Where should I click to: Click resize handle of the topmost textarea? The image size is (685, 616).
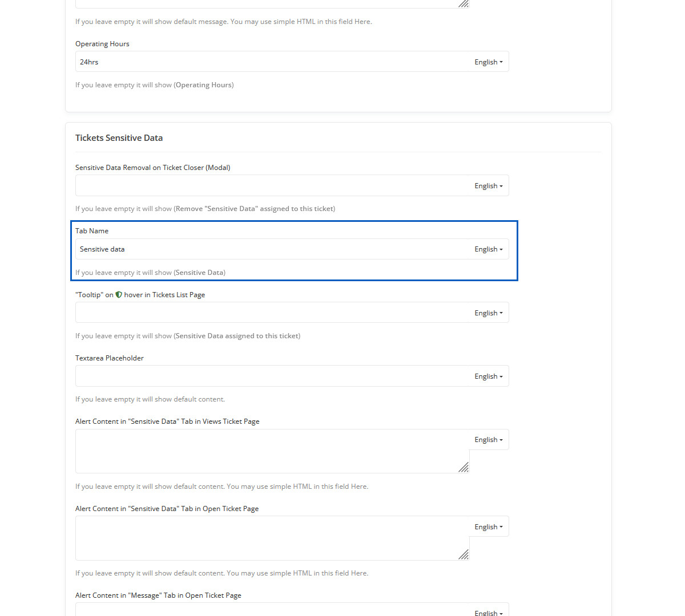click(x=464, y=3)
